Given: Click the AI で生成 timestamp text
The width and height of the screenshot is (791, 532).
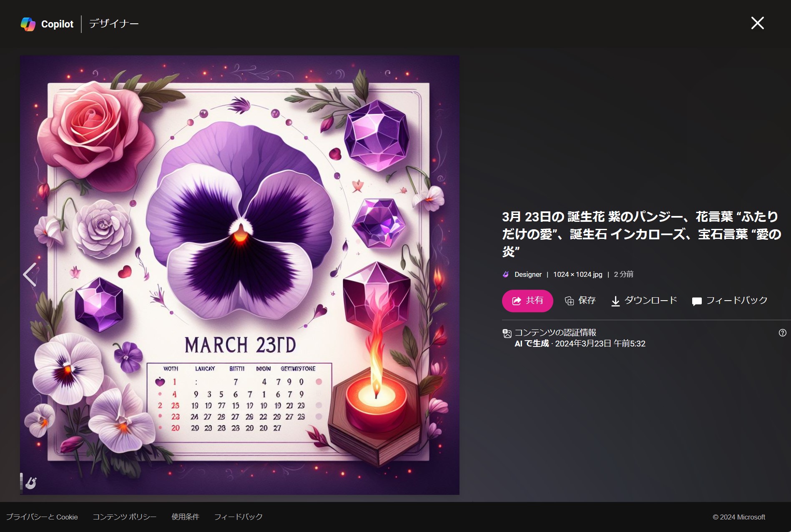Looking at the screenshot, I should (x=580, y=344).
